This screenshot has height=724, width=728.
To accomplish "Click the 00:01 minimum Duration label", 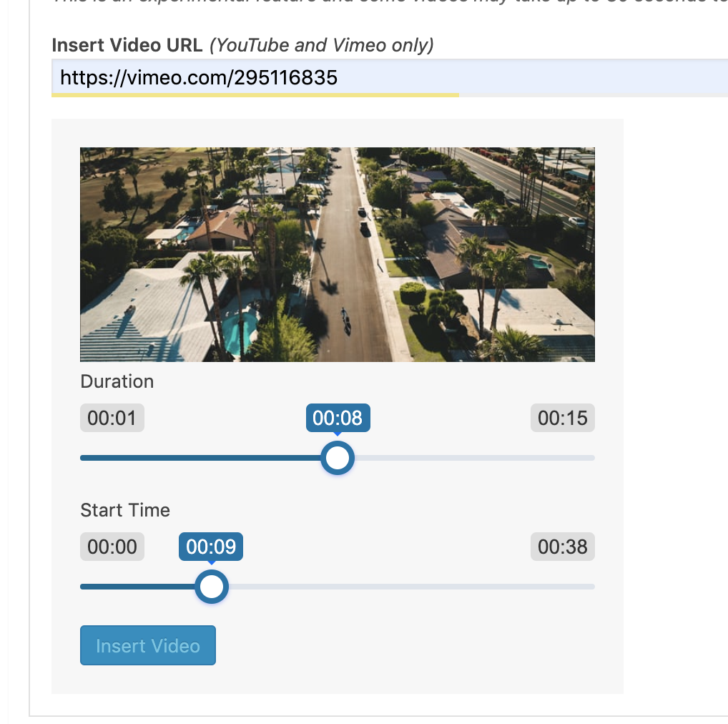I will tap(112, 418).
